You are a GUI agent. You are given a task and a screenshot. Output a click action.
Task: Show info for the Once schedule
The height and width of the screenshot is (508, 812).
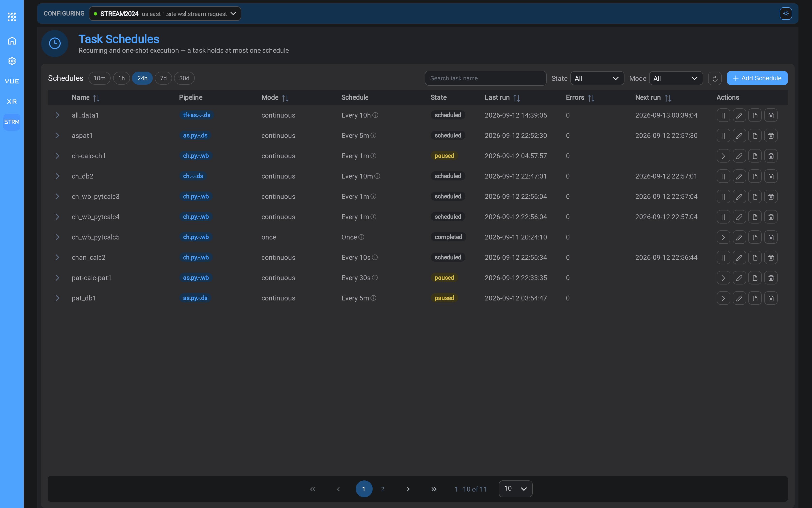coord(361,237)
